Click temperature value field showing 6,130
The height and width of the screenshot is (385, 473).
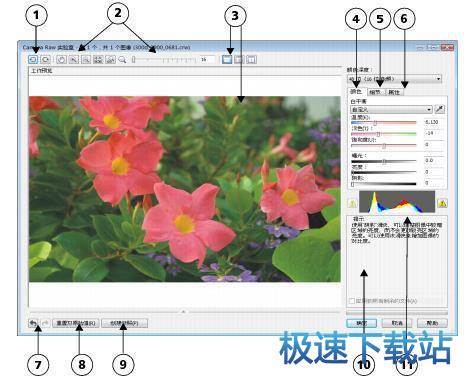[x=434, y=122]
